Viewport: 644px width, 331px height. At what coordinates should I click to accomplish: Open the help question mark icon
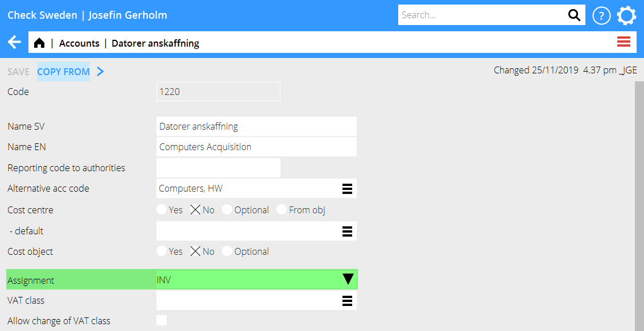click(601, 16)
